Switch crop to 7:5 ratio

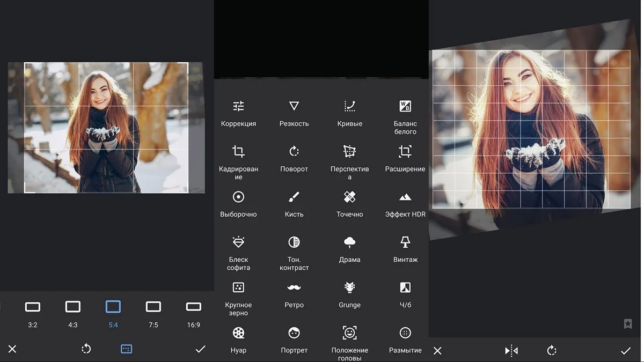153,314
